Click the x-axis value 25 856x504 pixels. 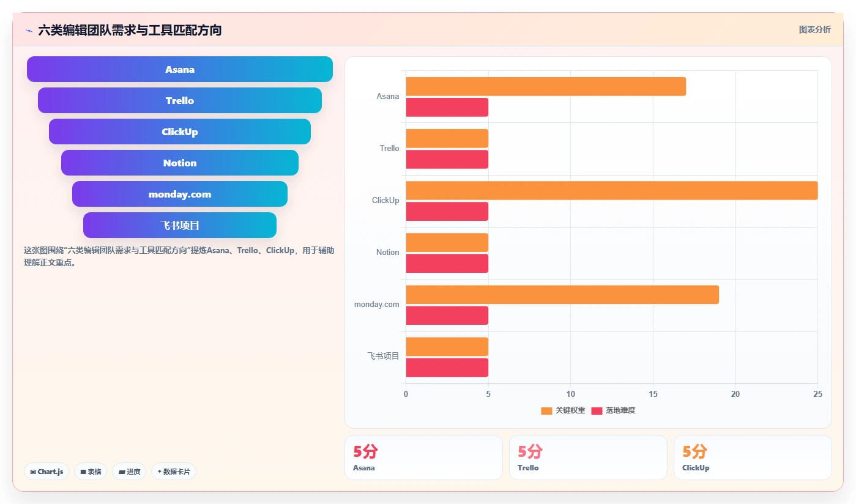click(817, 394)
